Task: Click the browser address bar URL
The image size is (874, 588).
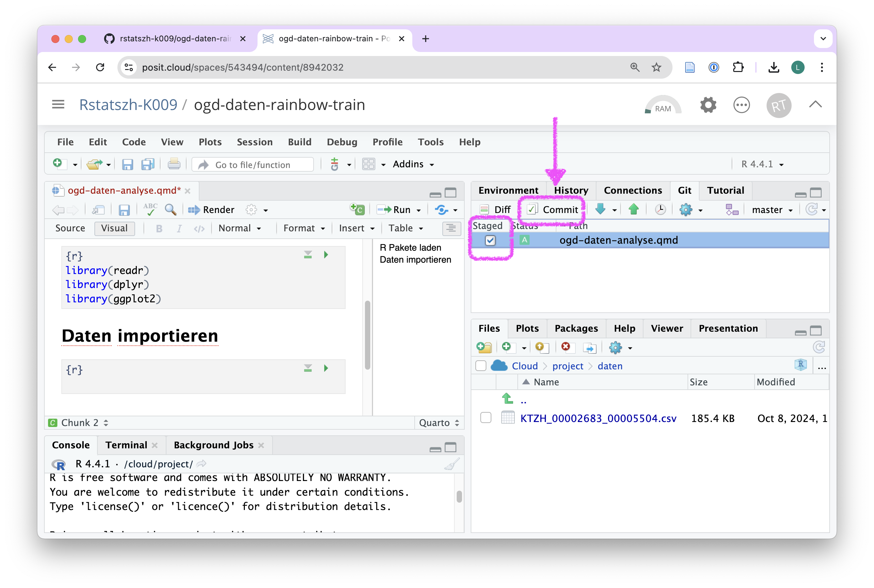Action: click(x=243, y=67)
